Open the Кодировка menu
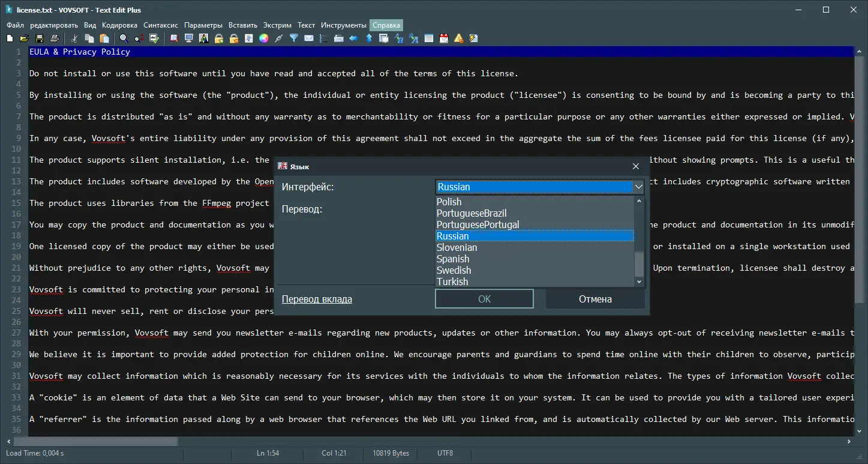 click(120, 25)
